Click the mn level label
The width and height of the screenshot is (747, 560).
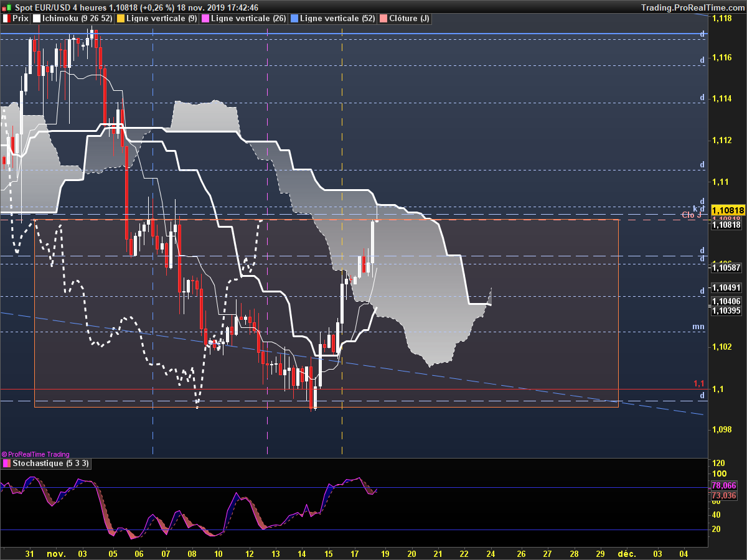(x=698, y=326)
